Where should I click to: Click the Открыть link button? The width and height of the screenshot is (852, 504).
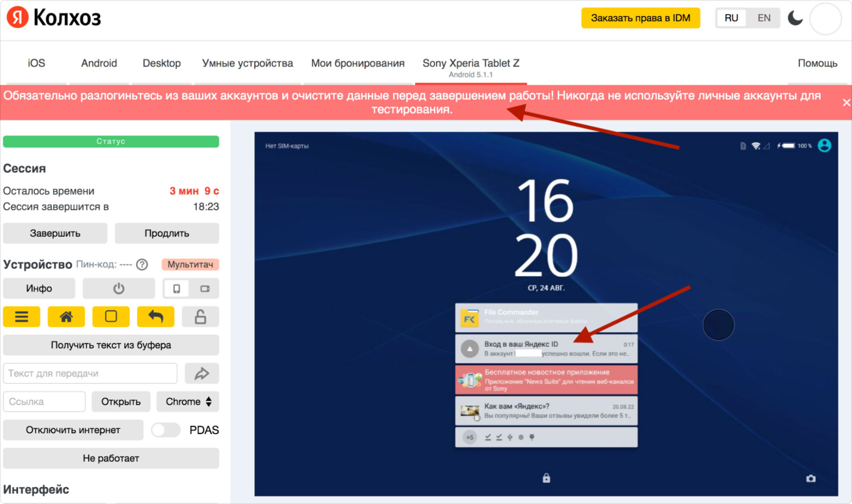point(121,402)
